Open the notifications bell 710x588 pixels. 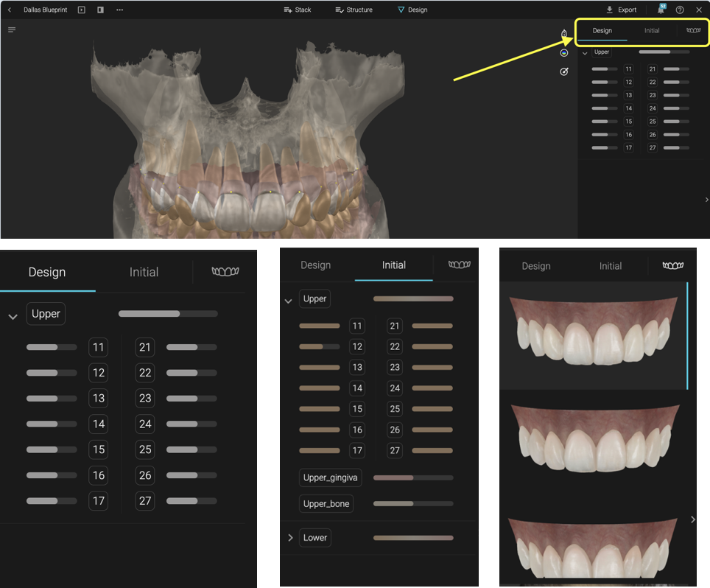661,10
